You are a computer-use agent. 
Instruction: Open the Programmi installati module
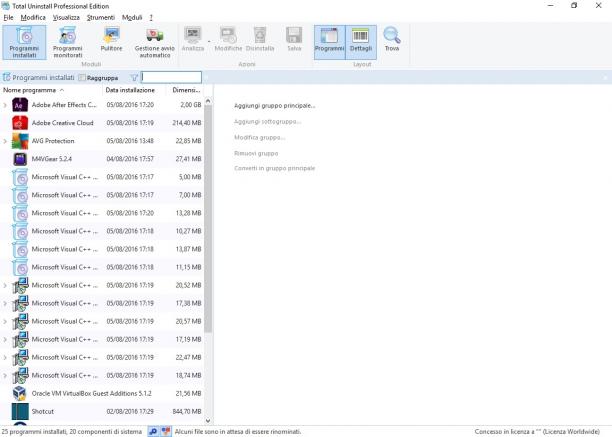[x=24, y=42]
